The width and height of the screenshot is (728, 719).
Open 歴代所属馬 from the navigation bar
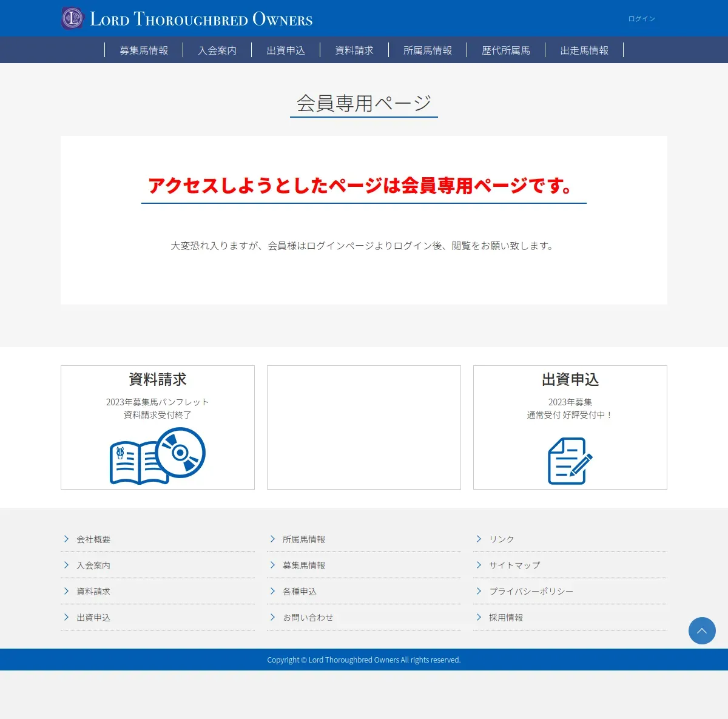[x=506, y=50]
